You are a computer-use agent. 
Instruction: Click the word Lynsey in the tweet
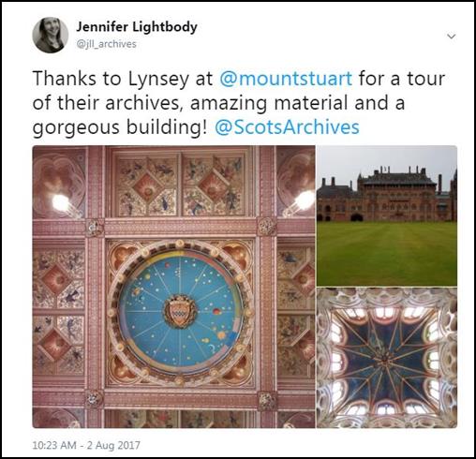pyautogui.click(x=158, y=79)
